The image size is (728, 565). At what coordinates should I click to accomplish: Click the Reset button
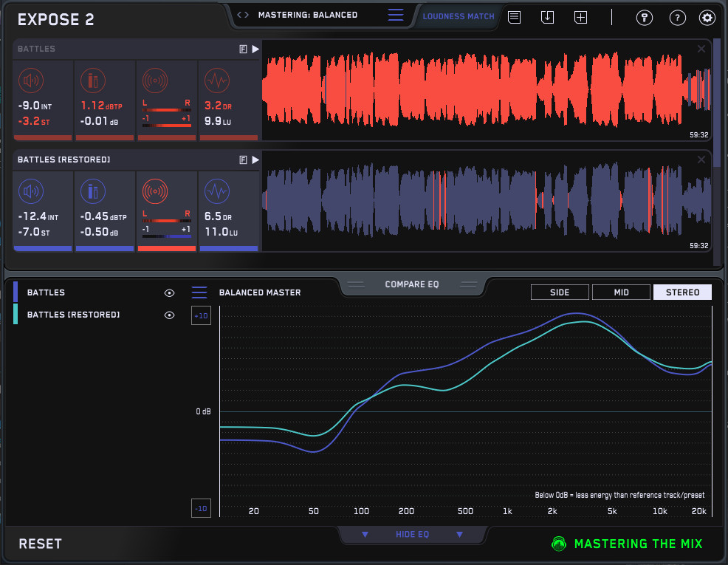(41, 544)
